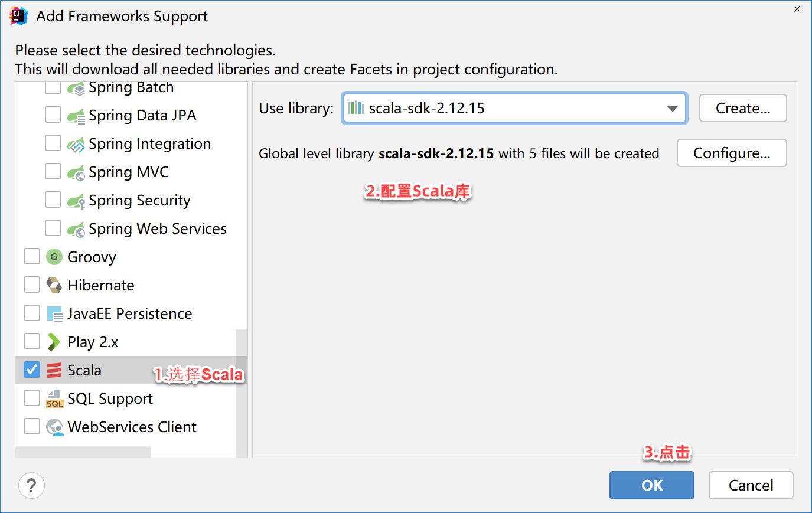Enable the Groovy checkbox
Viewport: 812px width, 513px height.
pyautogui.click(x=32, y=256)
